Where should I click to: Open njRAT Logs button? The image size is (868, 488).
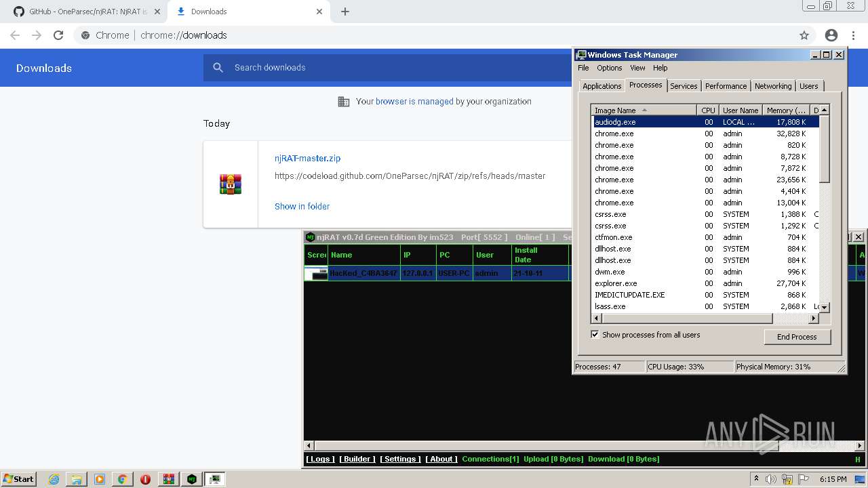pos(320,459)
